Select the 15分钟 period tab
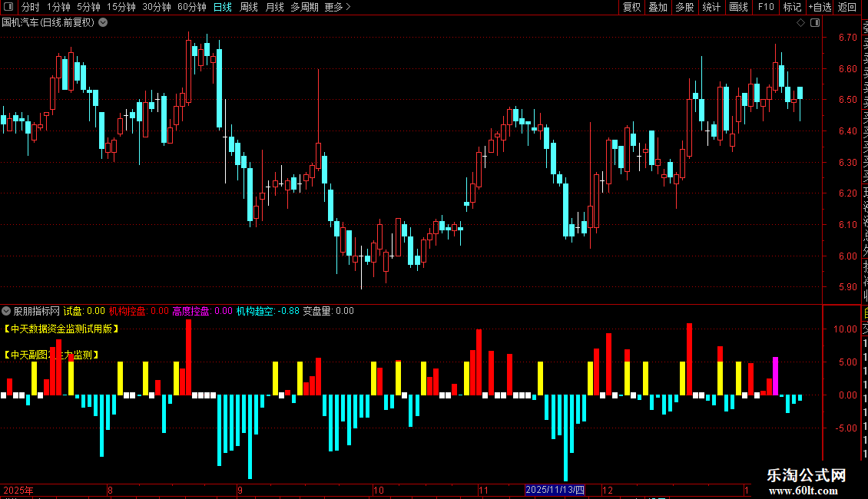 click(121, 7)
